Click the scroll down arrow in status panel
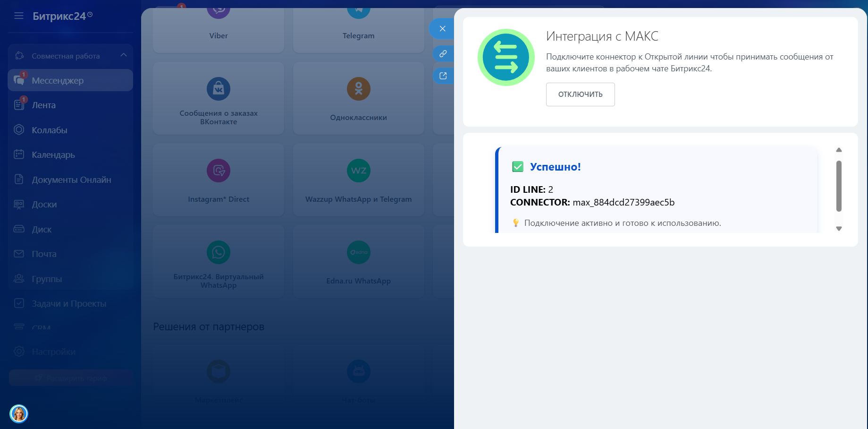This screenshot has width=868, height=429. click(839, 229)
